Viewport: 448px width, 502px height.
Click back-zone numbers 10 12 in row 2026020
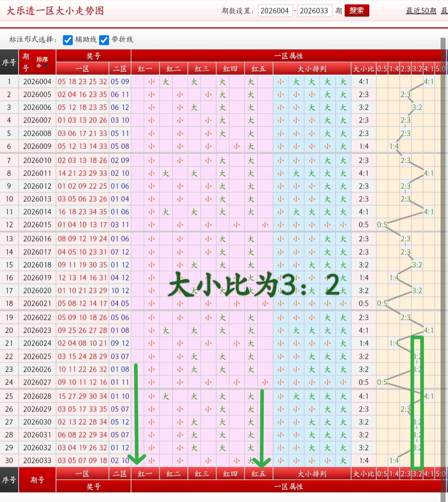tap(120, 290)
